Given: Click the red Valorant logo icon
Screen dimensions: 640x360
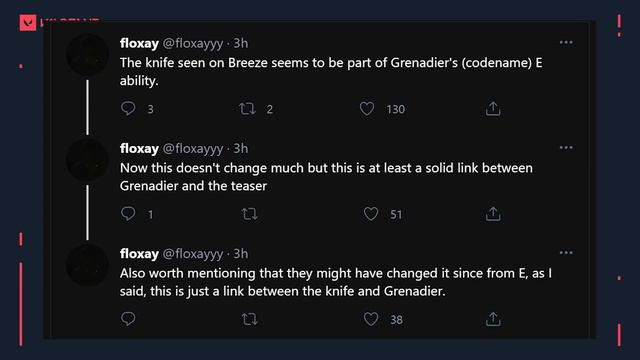Looking at the screenshot, I should [28, 23].
